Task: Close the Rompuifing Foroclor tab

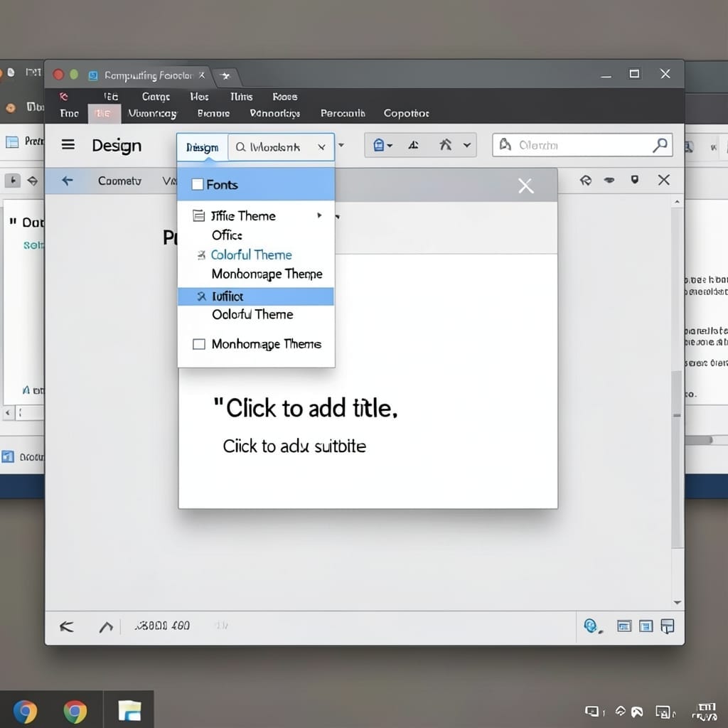Action: click(x=202, y=75)
